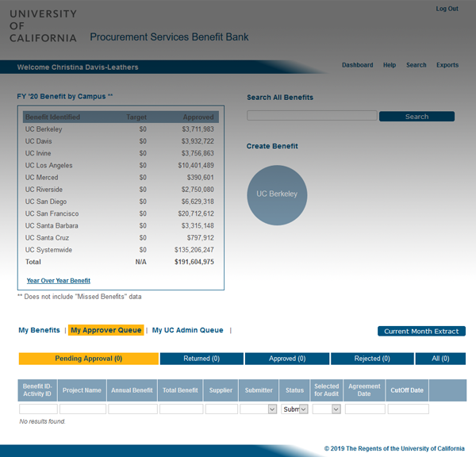Sort by Submitter column header
Viewport: 476px width, 457px height.
point(259,390)
